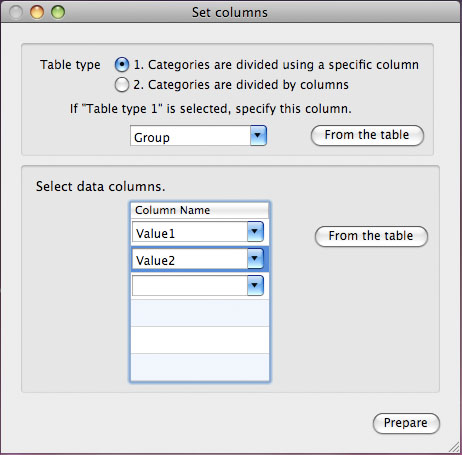Click the Prepare button
This screenshot has height=455, width=462.
pos(406,423)
